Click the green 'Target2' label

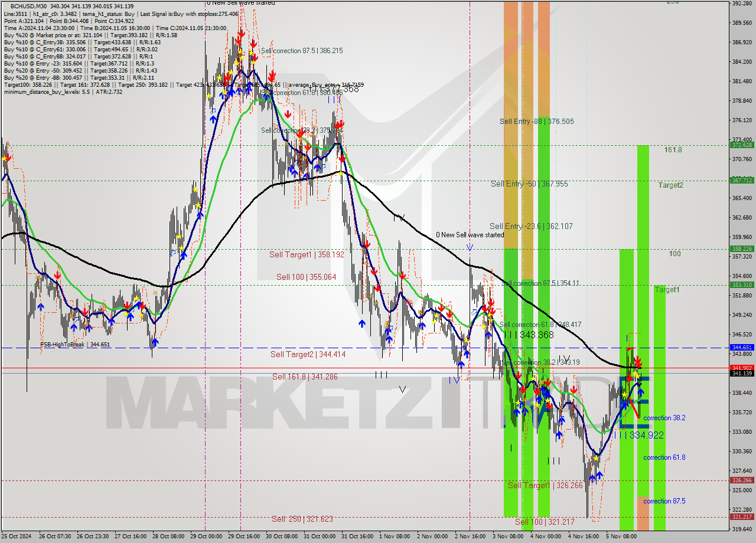[x=671, y=185]
